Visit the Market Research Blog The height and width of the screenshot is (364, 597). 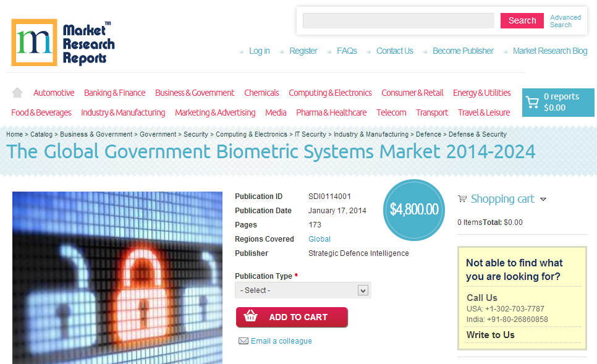click(550, 51)
